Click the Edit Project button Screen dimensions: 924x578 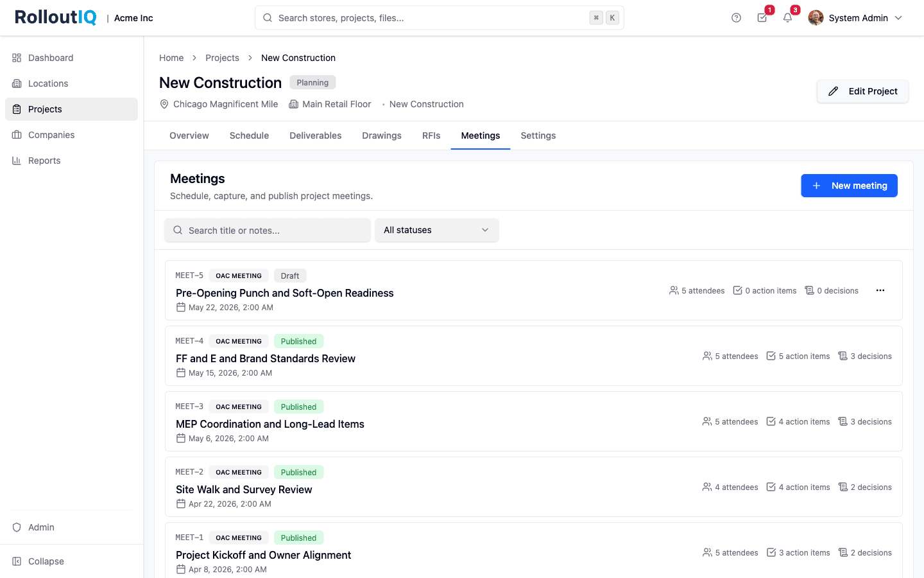tap(862, 91)
